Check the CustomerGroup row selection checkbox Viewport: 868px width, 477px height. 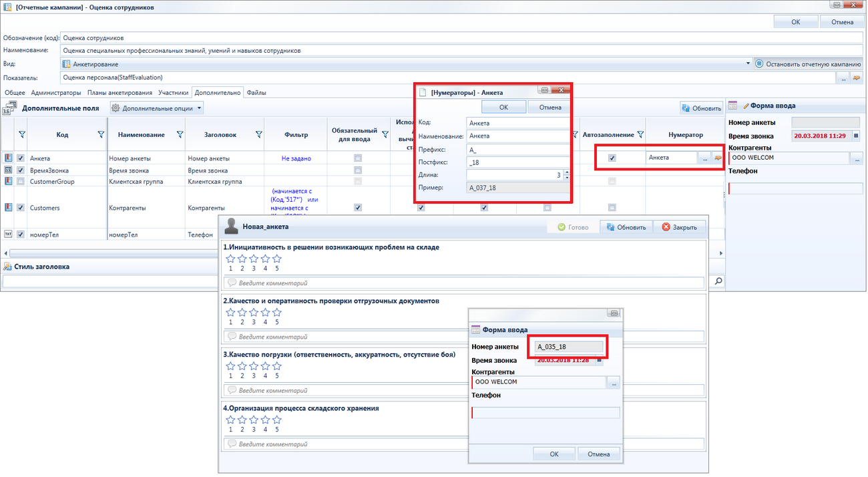[21, 181]
